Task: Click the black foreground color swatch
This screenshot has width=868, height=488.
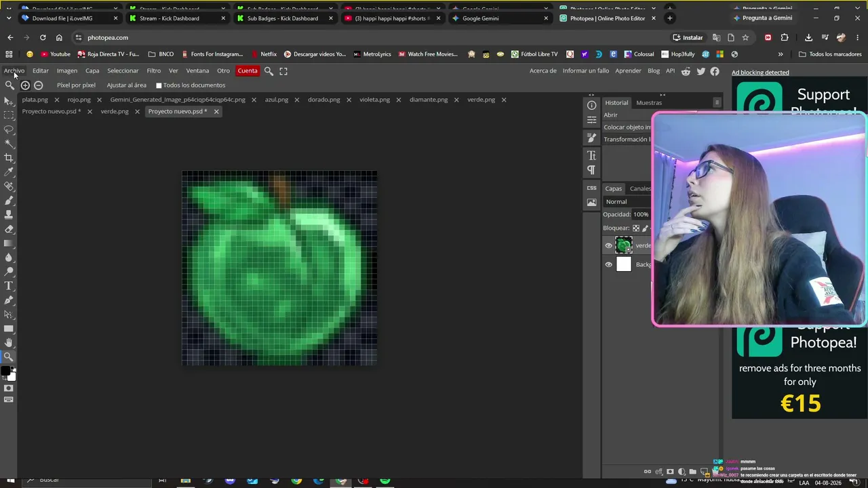Action: coord(6,371)
